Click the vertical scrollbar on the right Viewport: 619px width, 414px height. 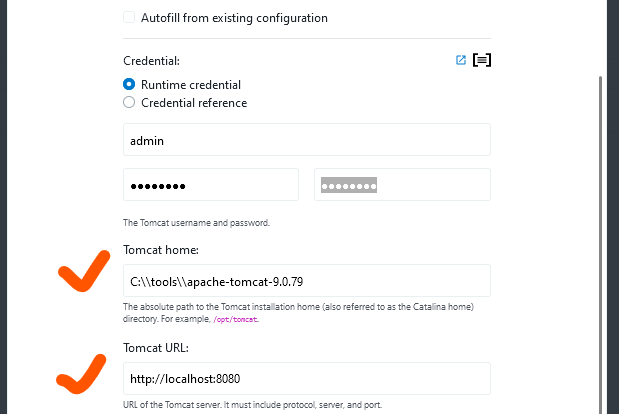coord(600,245)
